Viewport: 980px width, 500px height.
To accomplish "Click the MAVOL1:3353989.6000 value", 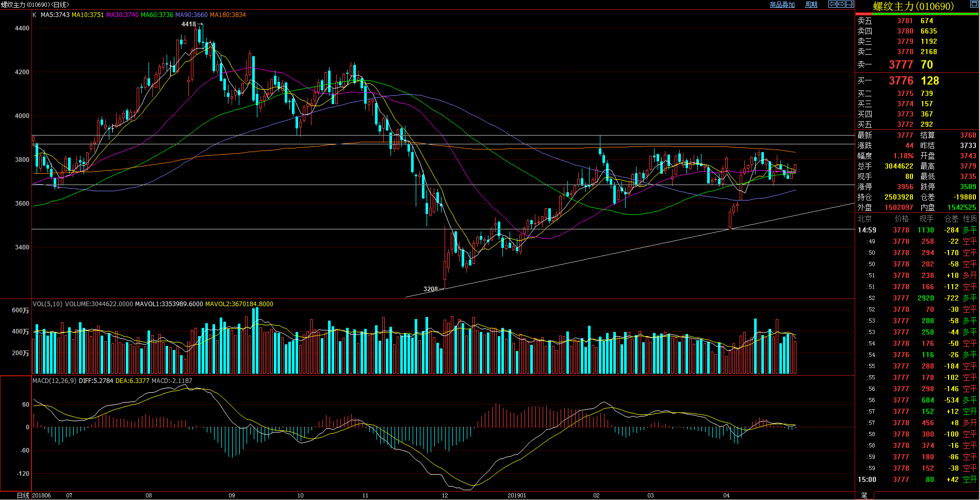I will pyautogui.click(x=169, y=304).
